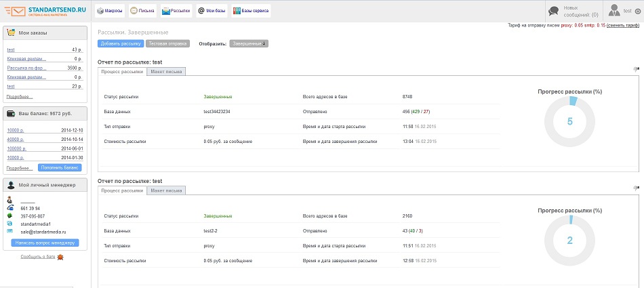Viewport: 644px width, 288px height.
Task: Click finish time 12:58 16.02.2015
Action: point(420,260)
